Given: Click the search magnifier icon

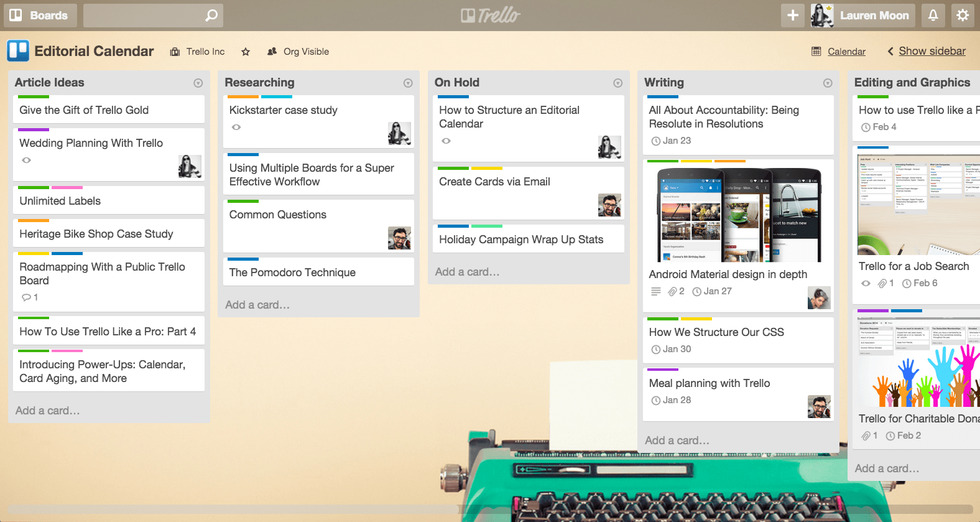Looking at the screenshot, I should tap(211, 15).
